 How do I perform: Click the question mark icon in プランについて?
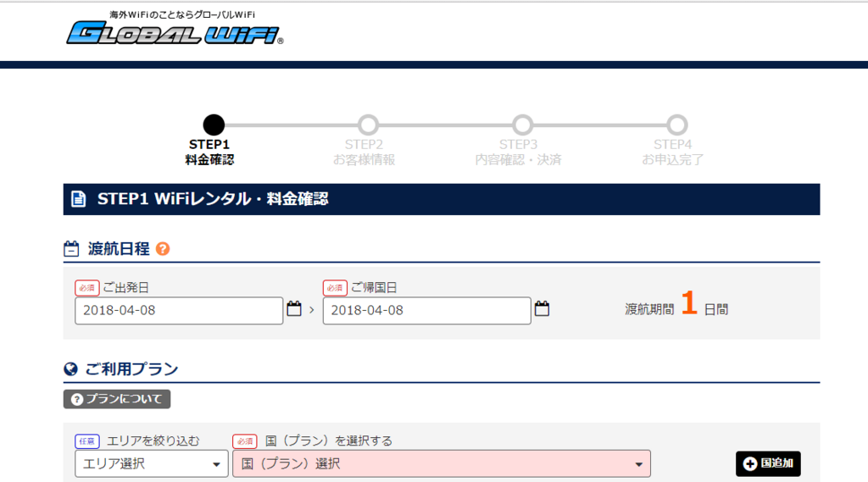click(x=77, y=399)
